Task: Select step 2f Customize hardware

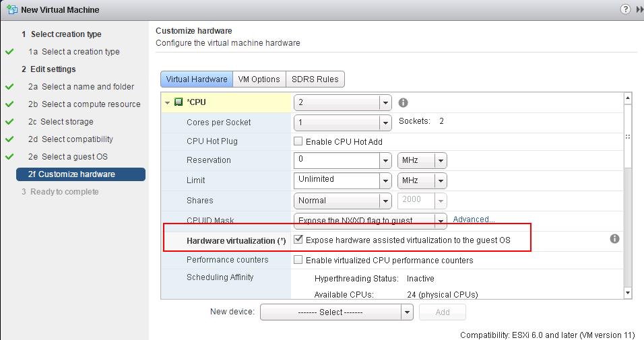Action: tap(81, 174)
